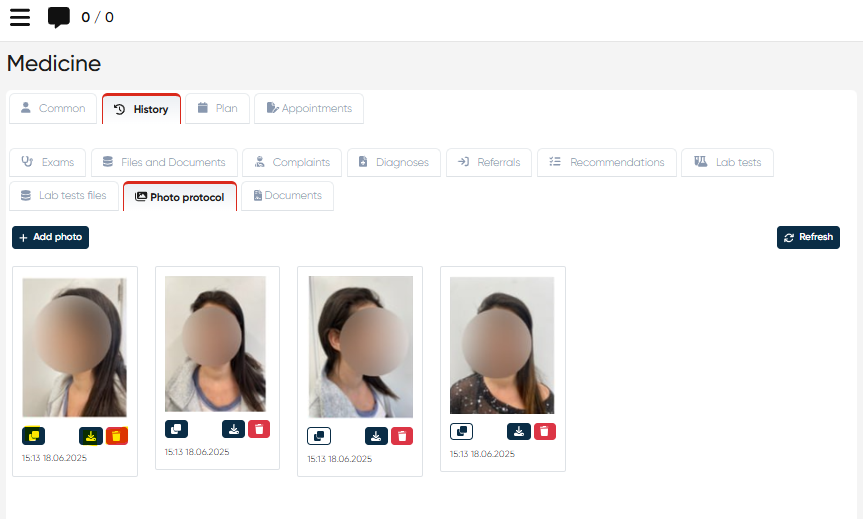Open the chat messages icon
This screenshot has height=519, width=863.
(x=59, y=17)
